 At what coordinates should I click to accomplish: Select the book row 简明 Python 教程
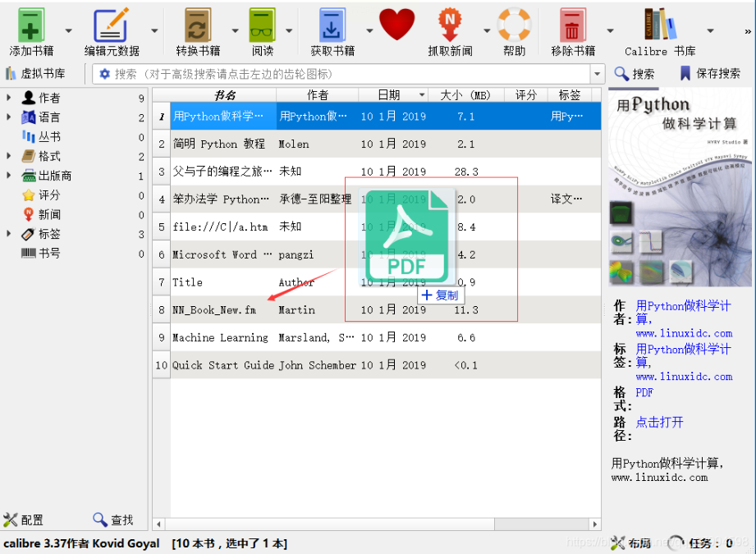[386, 144]
